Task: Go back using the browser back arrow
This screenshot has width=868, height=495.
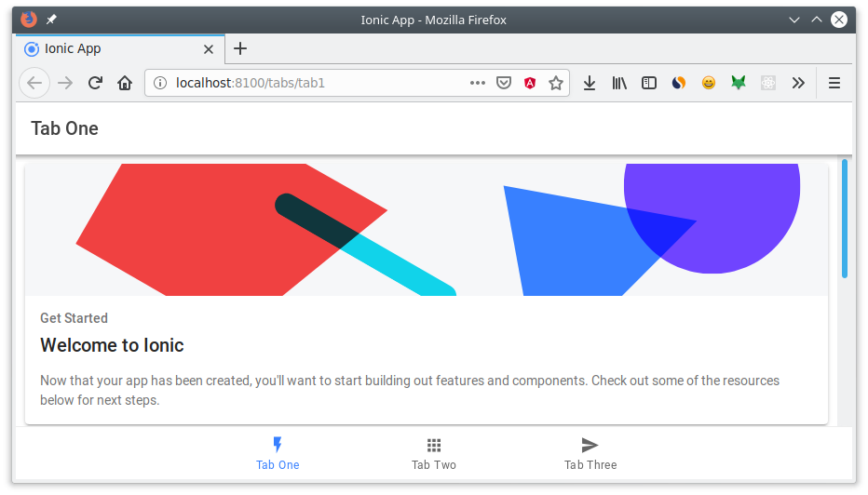Action: (34, 83)
